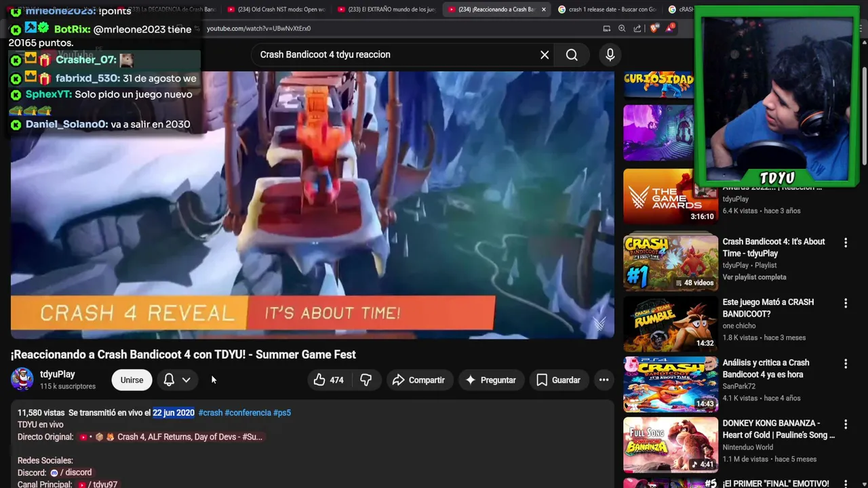Click the 'one chicho' channel name
Viewport: 868px width, 488px height.
739,326
